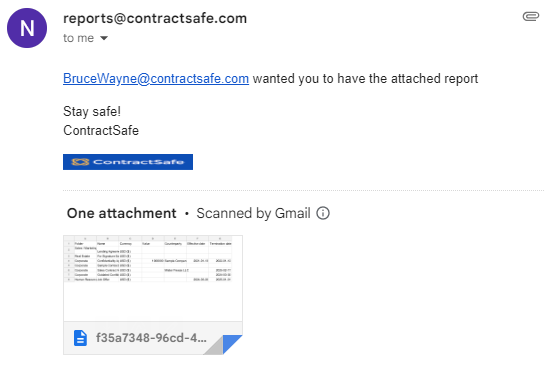This screenshot has height=368, width=545.
Task: Click the 'to me' recipient text
Action: (x=79, y=38)
